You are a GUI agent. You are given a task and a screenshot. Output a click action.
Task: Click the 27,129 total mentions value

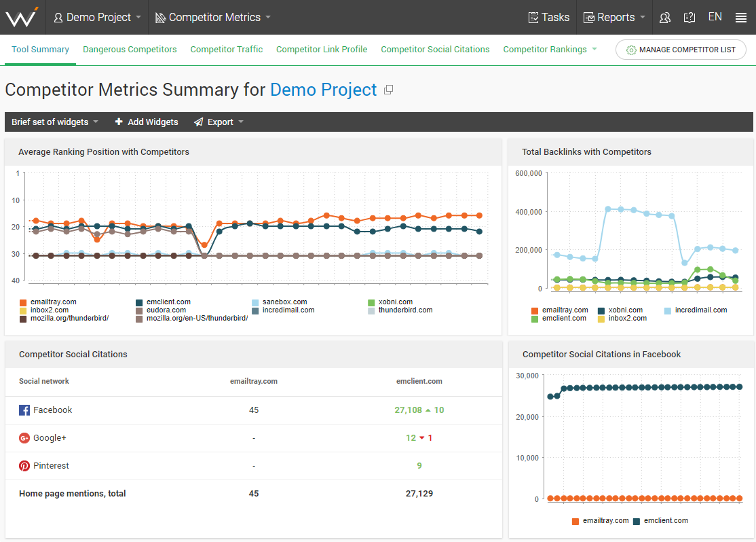coord(419,494)
